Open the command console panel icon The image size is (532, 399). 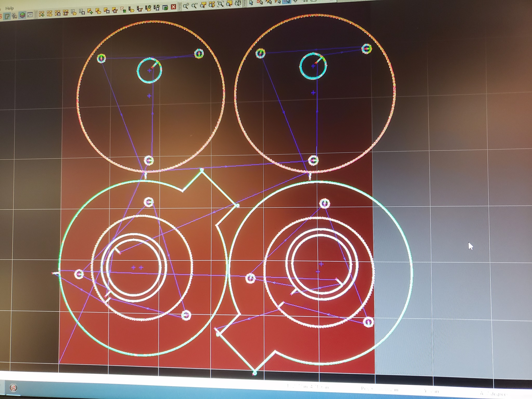tap(30, 15)
